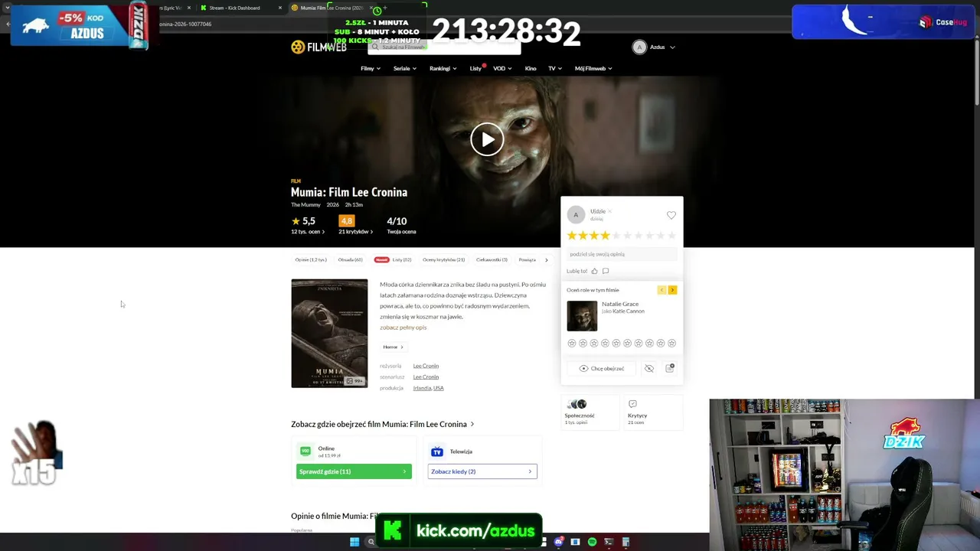
Task: Show next role with yellow right arrow
Action: click(672, 290)
